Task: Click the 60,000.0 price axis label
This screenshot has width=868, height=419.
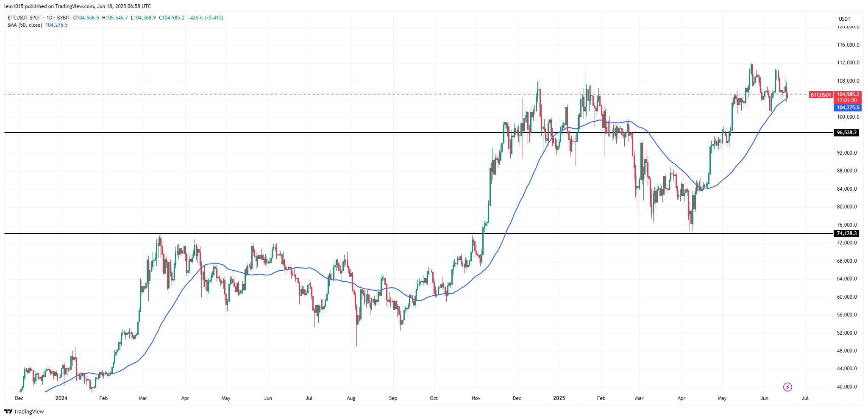Action: [847, 297]
